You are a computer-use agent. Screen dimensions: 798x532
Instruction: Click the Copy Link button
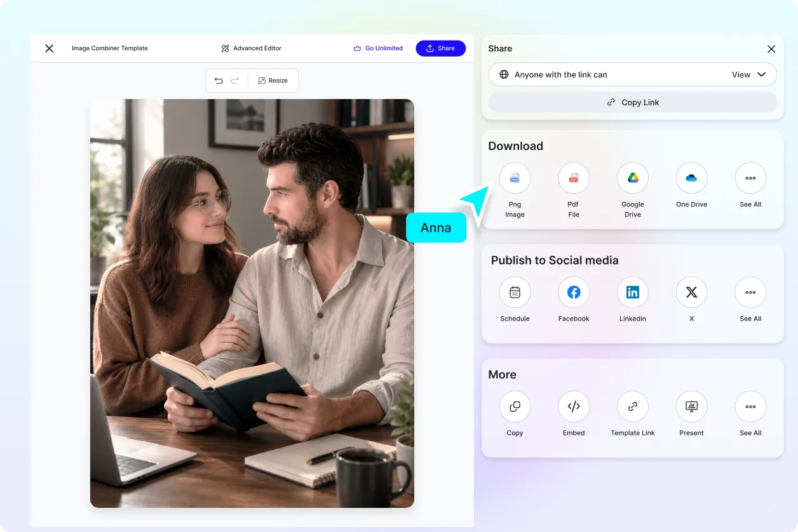(x=633, y=102)
